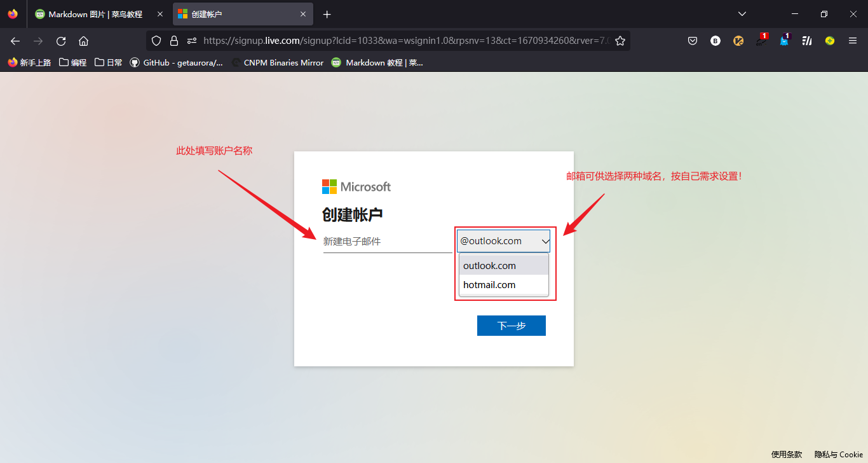Viewport: 868px width, 463px height.
Task: Open the CNPM Binaries Mirror bookmark
Action: [x=278, y=62]
